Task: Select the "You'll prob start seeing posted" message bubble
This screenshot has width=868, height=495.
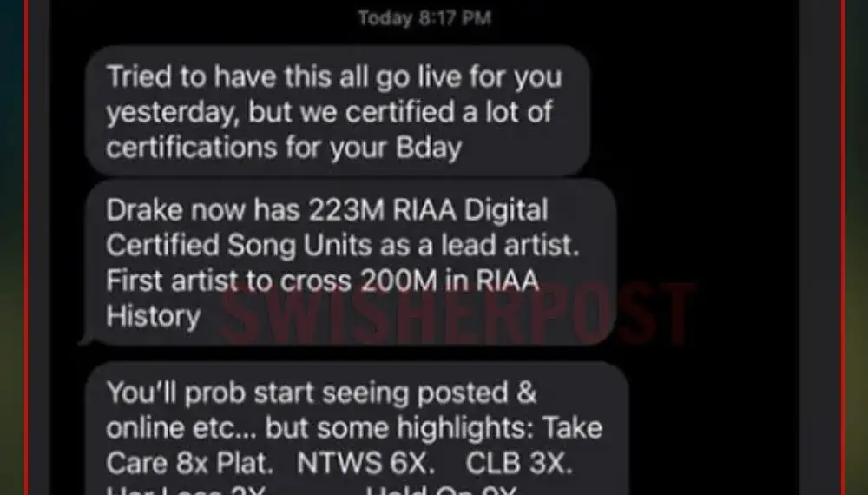Action: (x=357, y=428)
